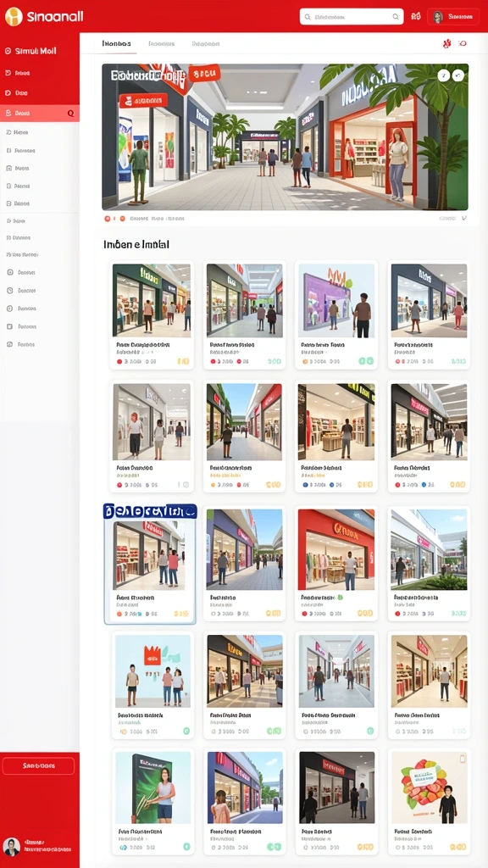The height and width of the screenshot is (868, 488).
Task: Open the user avatar at sidebar bottom
Action: [12, 847]
